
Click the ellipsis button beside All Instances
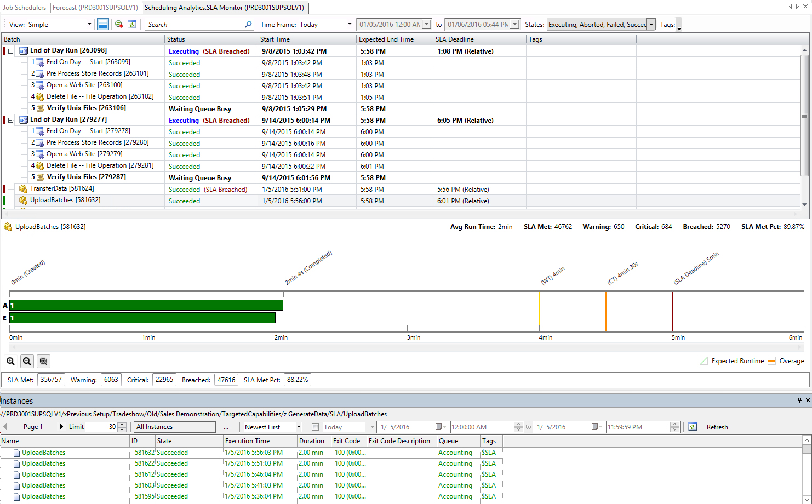point(227,427)
